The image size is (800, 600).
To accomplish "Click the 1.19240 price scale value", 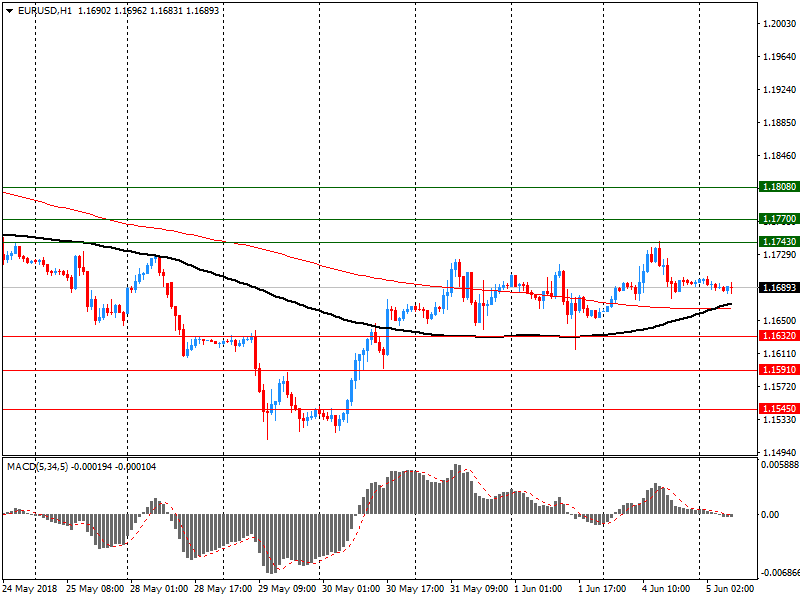I will (x=780, y=90).
